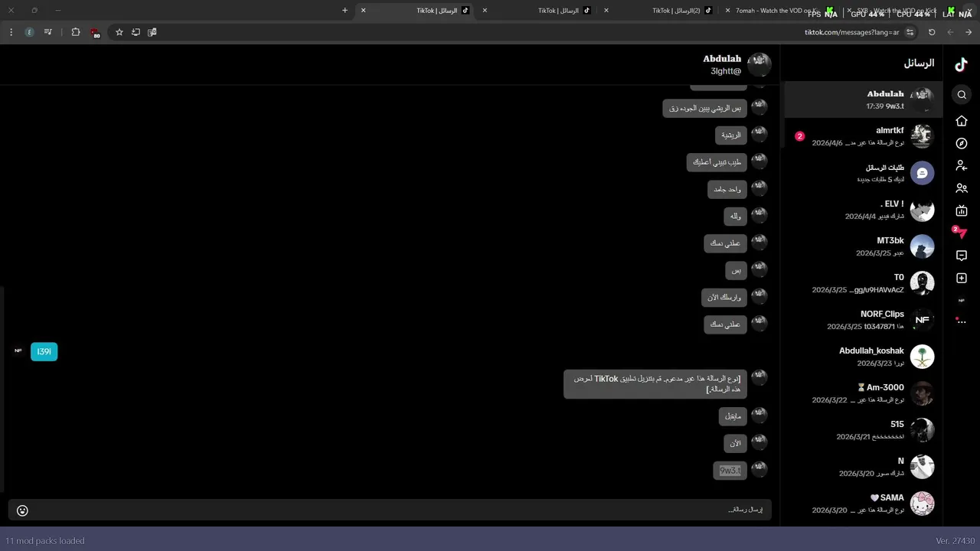Click the @3lghtt username in chat header

click(x=726, y=71)
